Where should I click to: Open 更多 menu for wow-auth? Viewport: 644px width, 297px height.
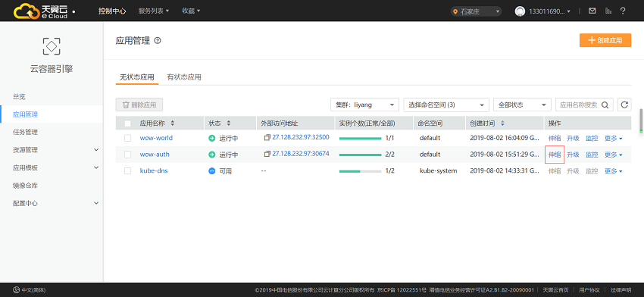(613, 155)
